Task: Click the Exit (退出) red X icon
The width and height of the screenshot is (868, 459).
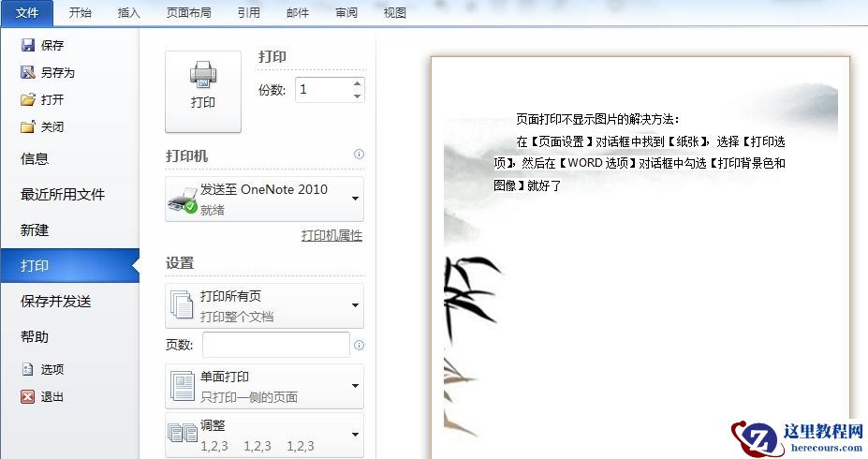Action: coord(28,396)
